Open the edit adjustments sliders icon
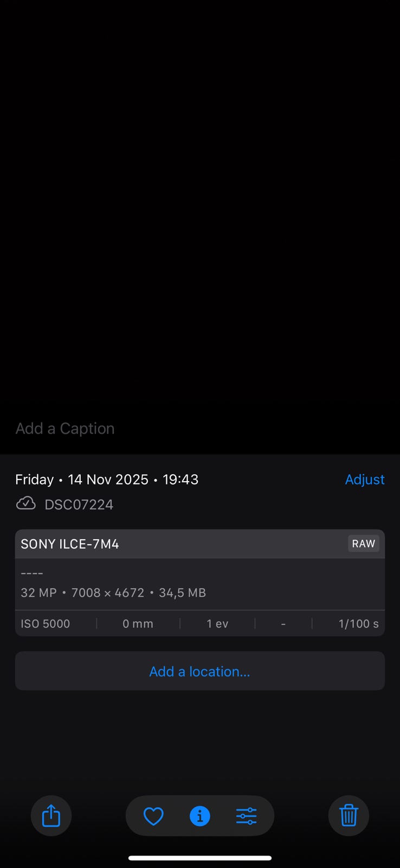Image resolution: width=400 pixels, height=868 pixels. 246,816
